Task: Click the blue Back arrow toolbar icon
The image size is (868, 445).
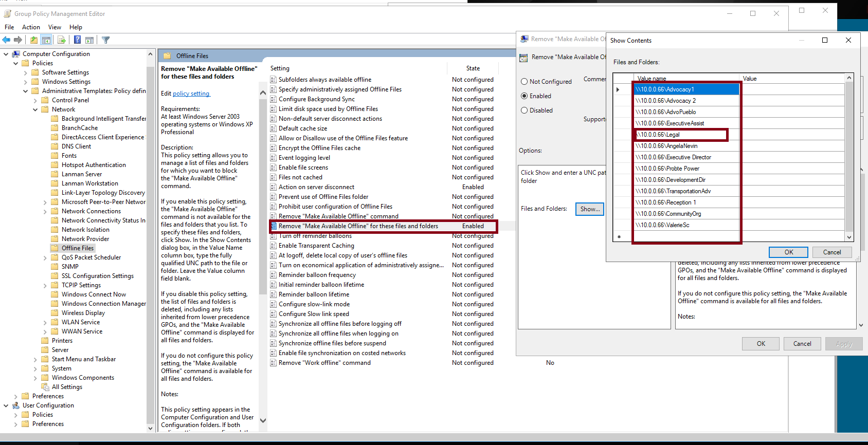Action: pyautogui.click(x=6, y=40)
